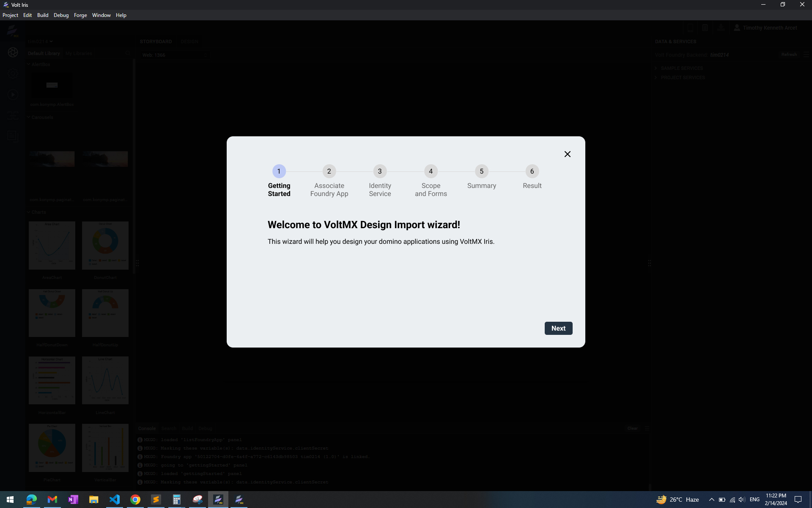Click Refresh in Data & Services panel
Image resolution: width=812 pixels, height=508 pixels.
tap(789, 55)
